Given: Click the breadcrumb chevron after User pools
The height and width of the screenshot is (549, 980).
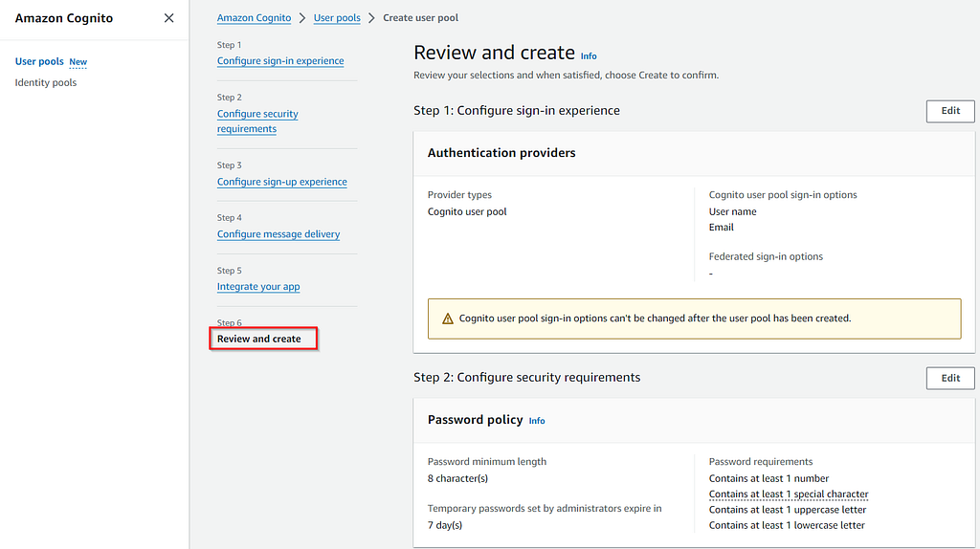Looking at the screenshot, I should coord(372,18).
